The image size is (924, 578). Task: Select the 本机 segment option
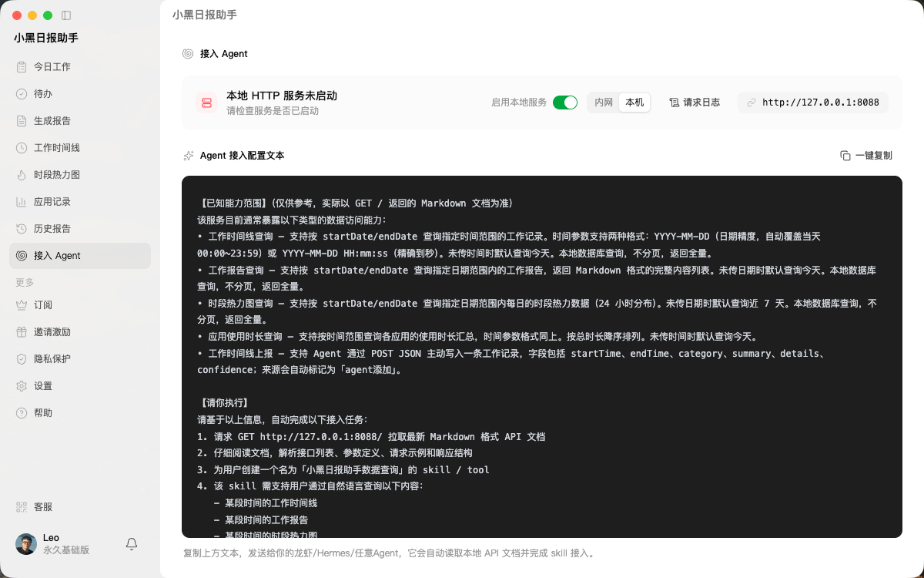(x=634, y=102)
